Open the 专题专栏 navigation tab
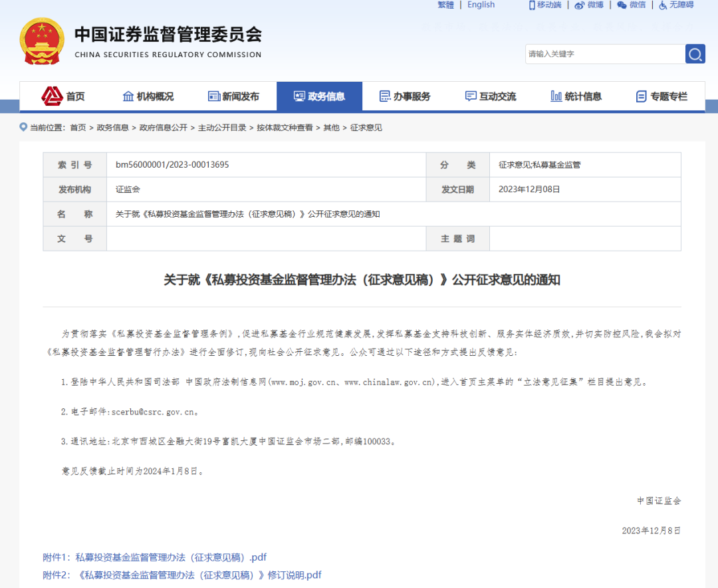718x588 pixels. click(661, 96)
